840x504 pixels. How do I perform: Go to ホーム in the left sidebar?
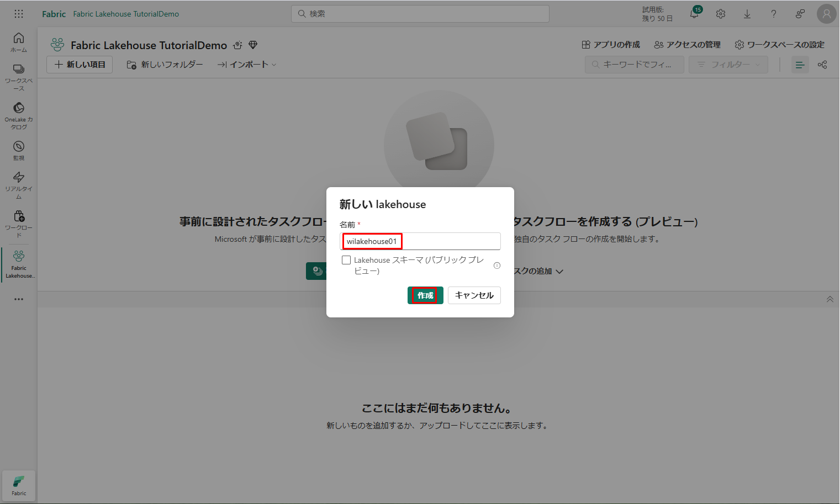tap(19, 43)
